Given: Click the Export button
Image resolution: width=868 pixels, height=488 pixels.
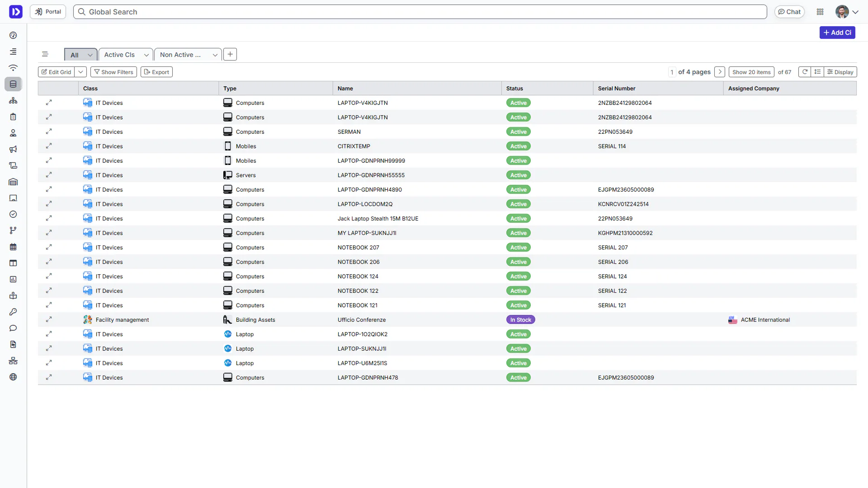Looking at the screenshot, I should pyautogui.click(x=156, y=72).
